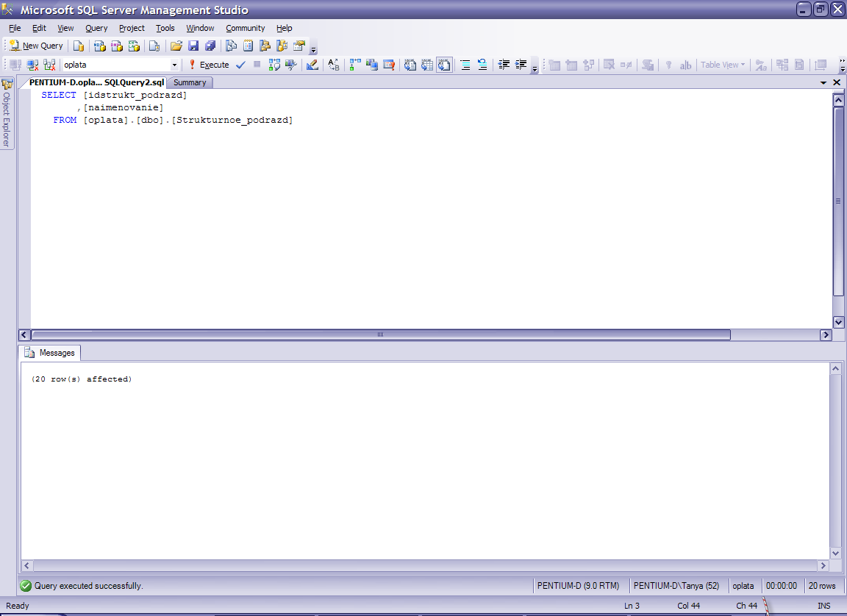This screenshot has height=616, width=847.
Task: Click the Connect icon in SQL Editor toolbar
Action: (x=15, y=65)
